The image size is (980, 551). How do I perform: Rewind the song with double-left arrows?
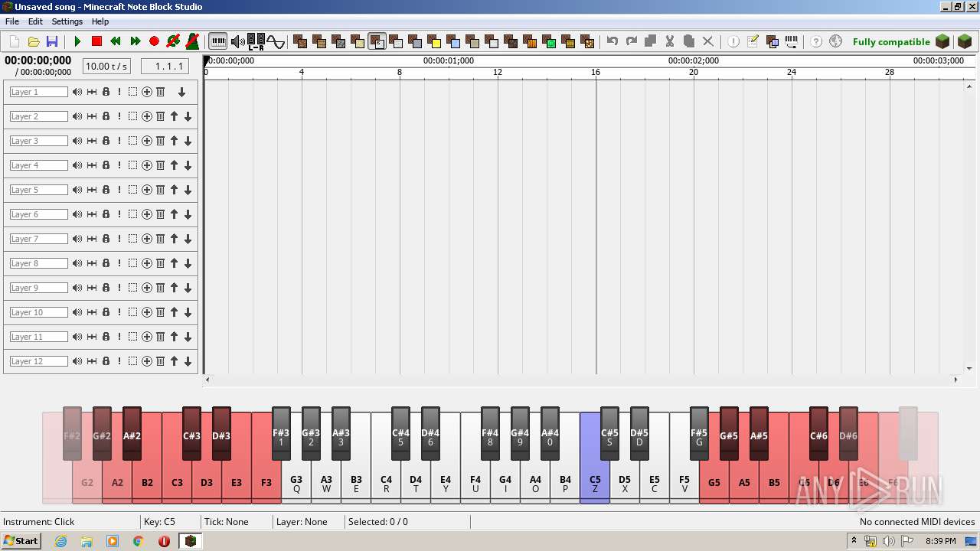coord(116,41)
